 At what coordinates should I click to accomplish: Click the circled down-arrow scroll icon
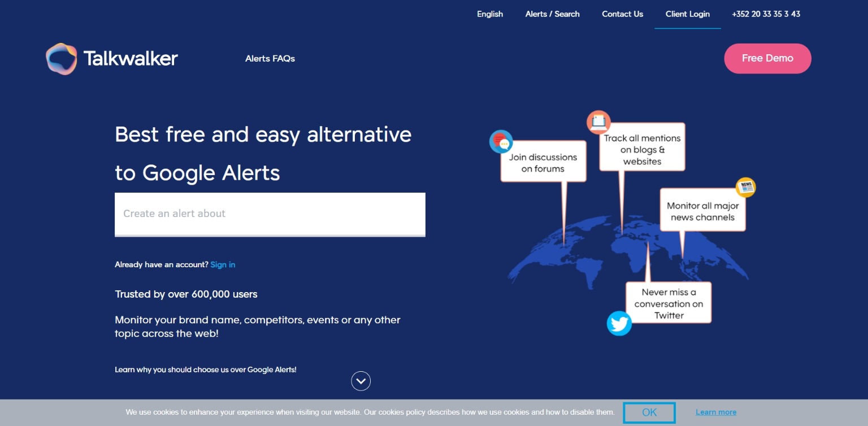point(361,381)
